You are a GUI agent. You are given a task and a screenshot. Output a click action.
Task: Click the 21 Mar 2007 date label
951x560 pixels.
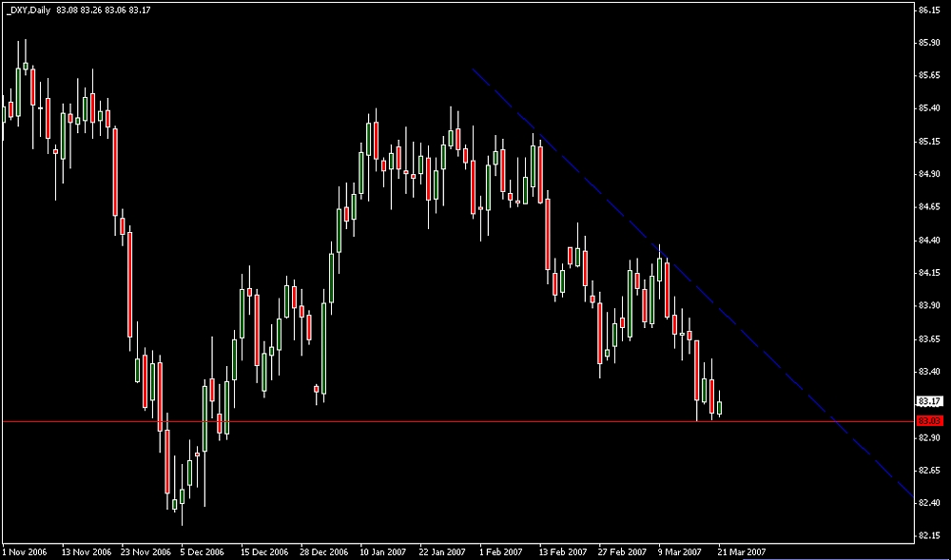click(742, 551)
